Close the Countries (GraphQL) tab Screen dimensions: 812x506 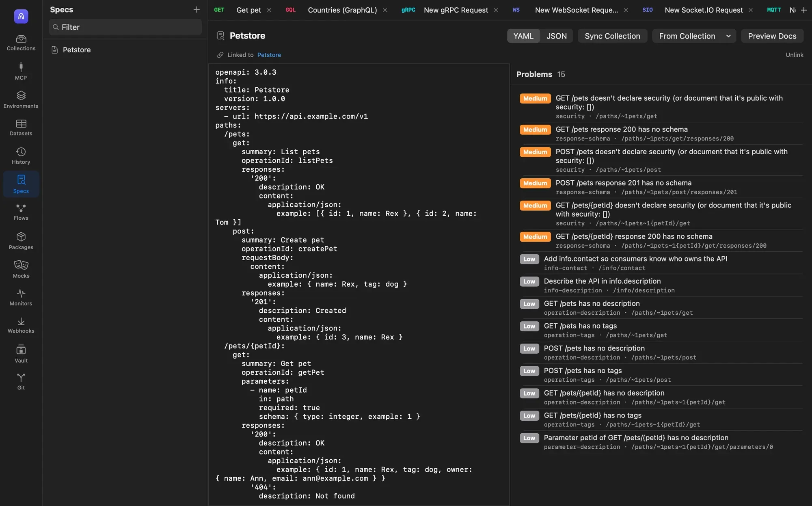(x=385, y=10)
